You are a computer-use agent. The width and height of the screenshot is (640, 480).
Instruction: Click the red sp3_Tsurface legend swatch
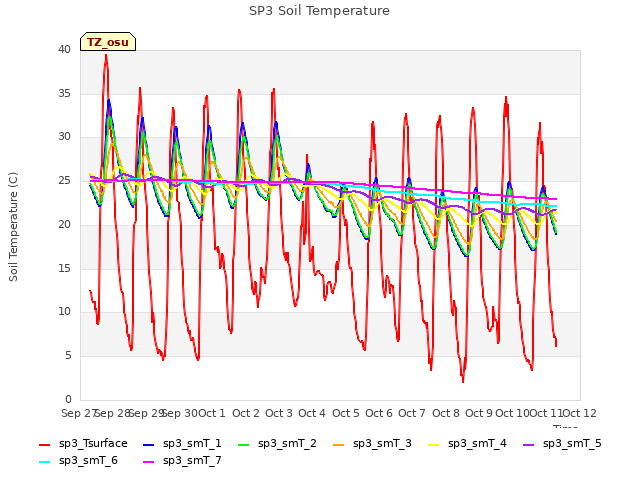coord(44,444)
